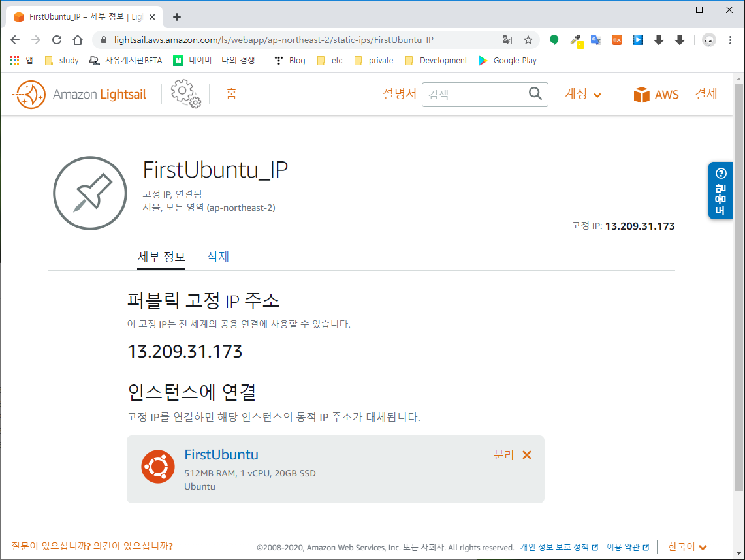Expand the 한국어 language dropdown
The image size is (745, 560).
click(687, 547)
